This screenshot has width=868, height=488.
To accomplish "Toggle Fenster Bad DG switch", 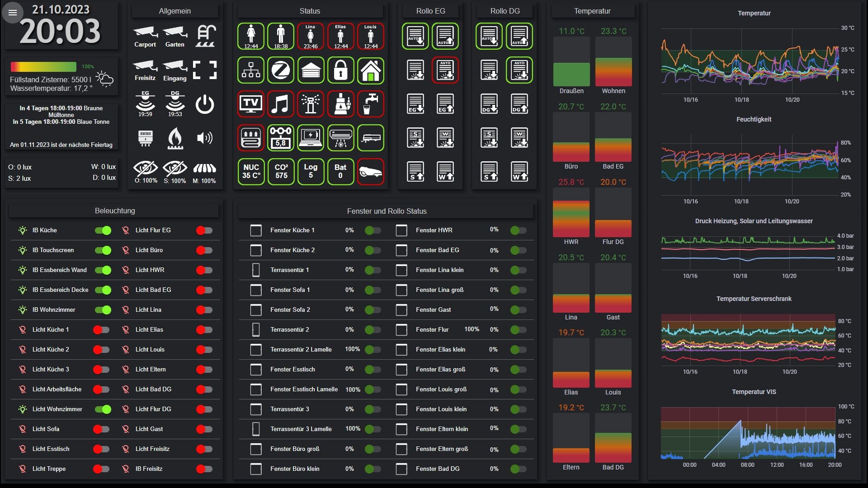I will [x=519, y=469].
